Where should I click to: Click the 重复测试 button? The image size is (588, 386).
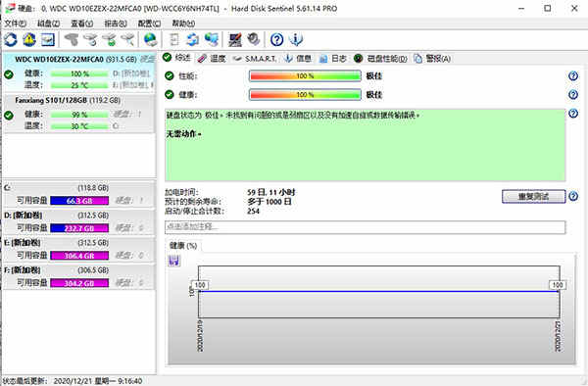534,196
